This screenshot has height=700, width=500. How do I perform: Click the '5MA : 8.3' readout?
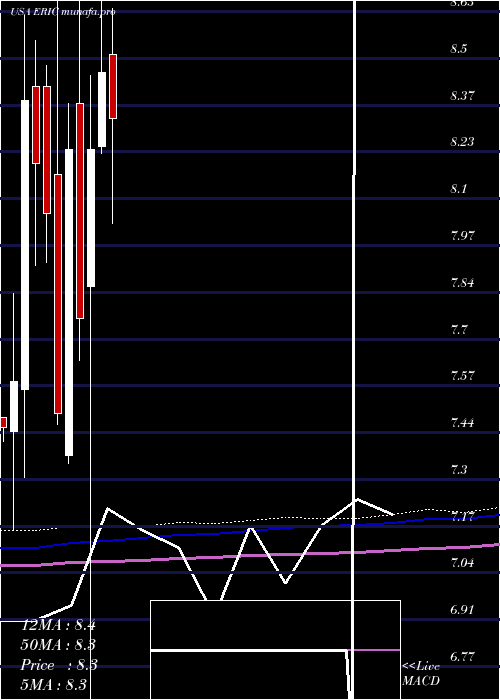(x=54, y=685)
